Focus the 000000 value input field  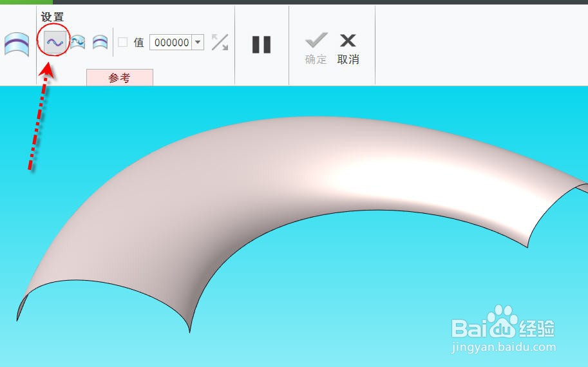pos(171,42)
